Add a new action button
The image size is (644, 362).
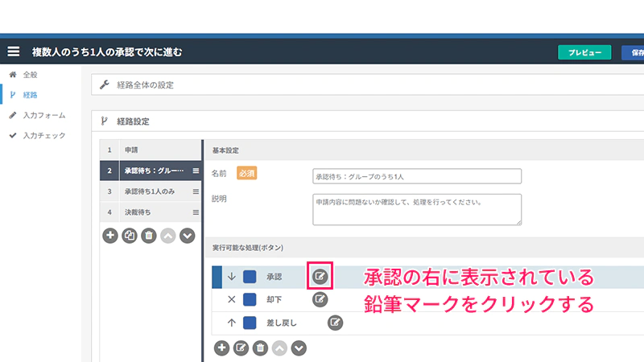222,348
